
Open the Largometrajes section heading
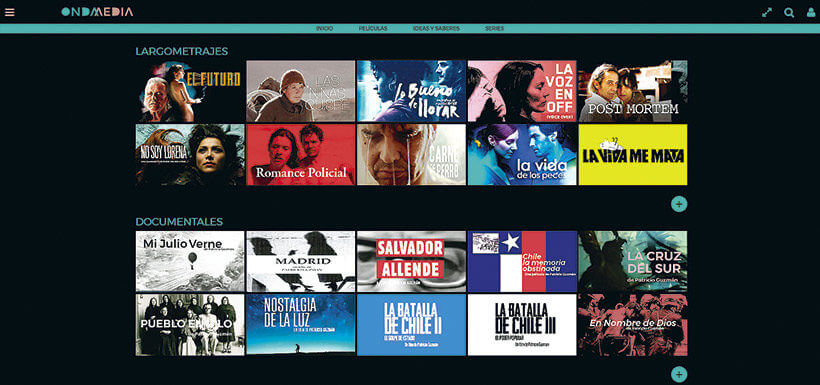(181, 51)
